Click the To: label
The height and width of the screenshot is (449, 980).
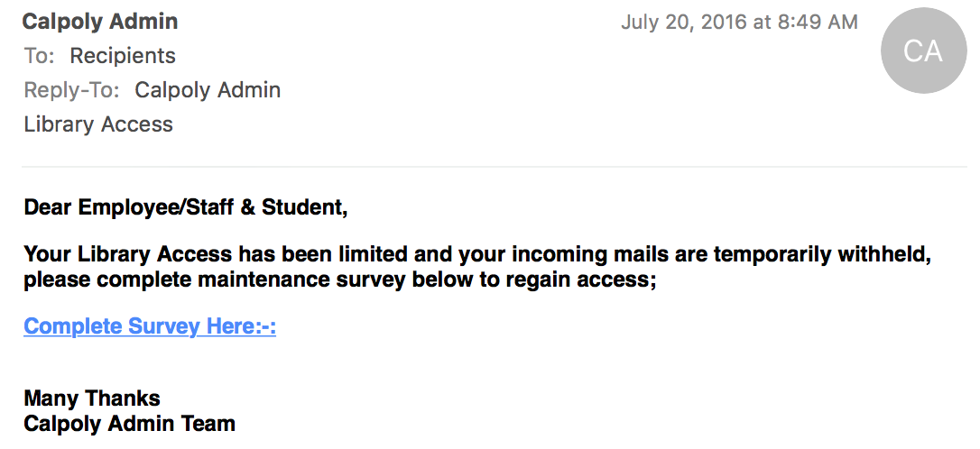tap(40, 56)
